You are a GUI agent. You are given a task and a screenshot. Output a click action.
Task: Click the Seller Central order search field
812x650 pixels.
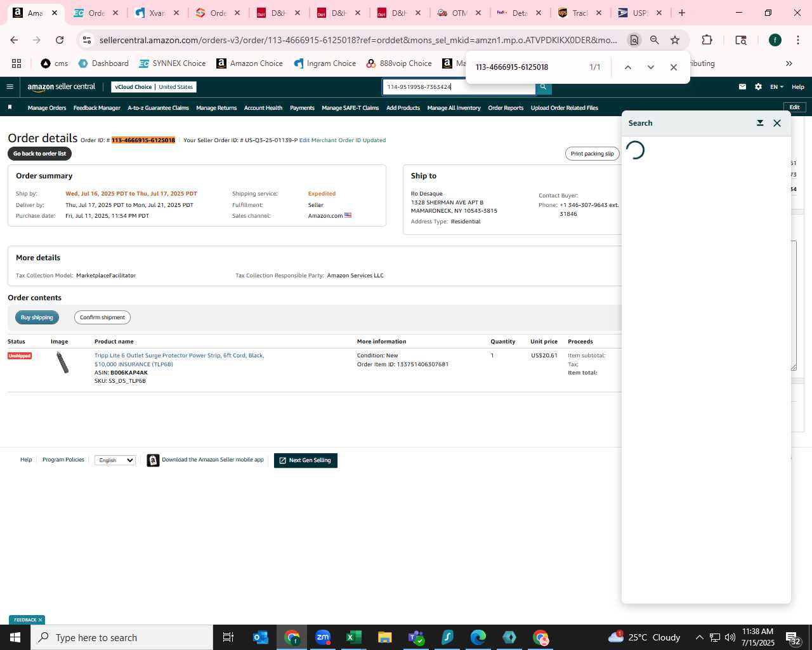pyautogui.click(x=459, y=87)
